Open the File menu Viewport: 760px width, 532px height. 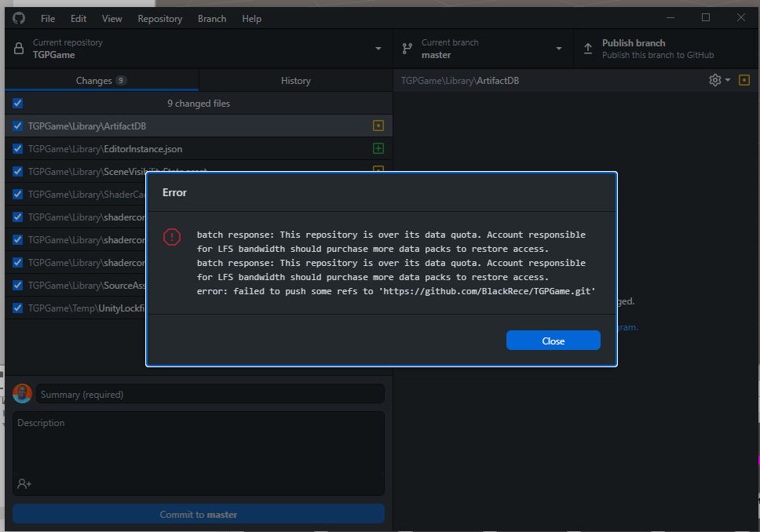(48, 18)
